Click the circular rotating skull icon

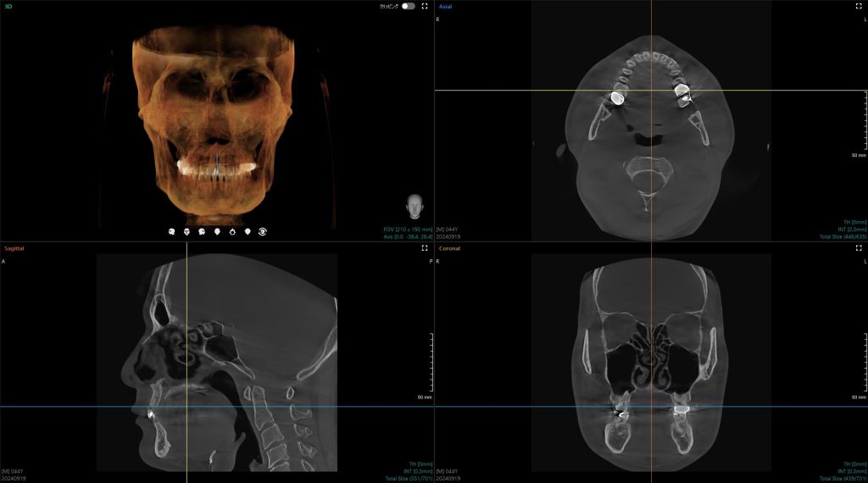click(263, 230)
